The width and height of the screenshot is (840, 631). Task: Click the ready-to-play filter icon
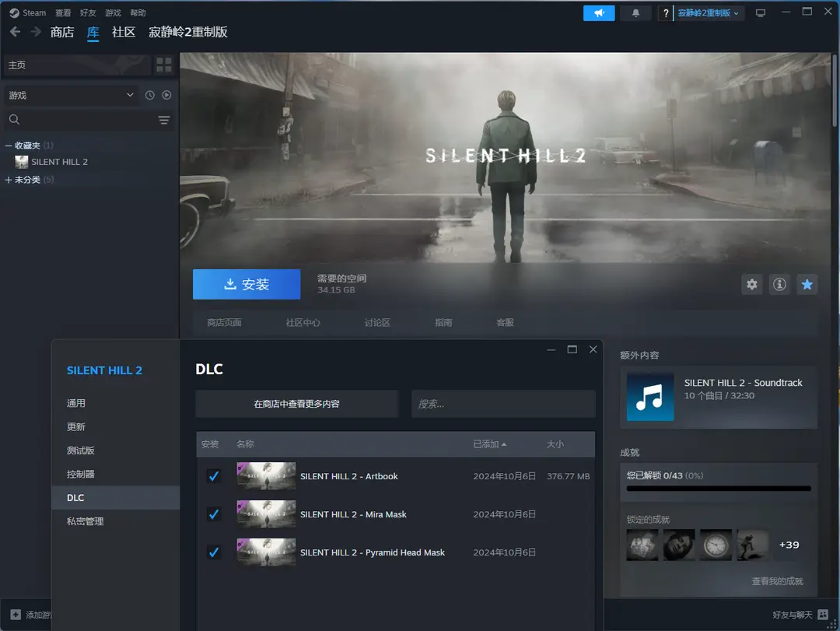tap(166, 95)
